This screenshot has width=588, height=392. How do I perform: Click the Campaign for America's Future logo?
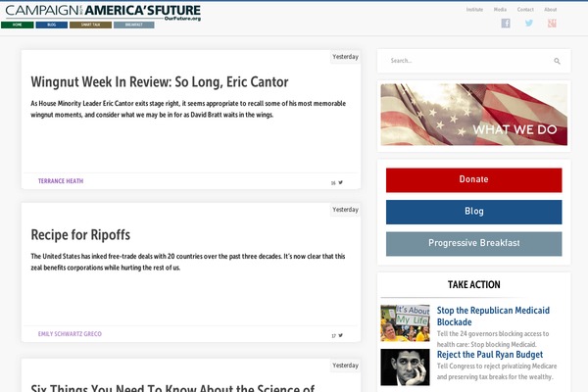103,12
